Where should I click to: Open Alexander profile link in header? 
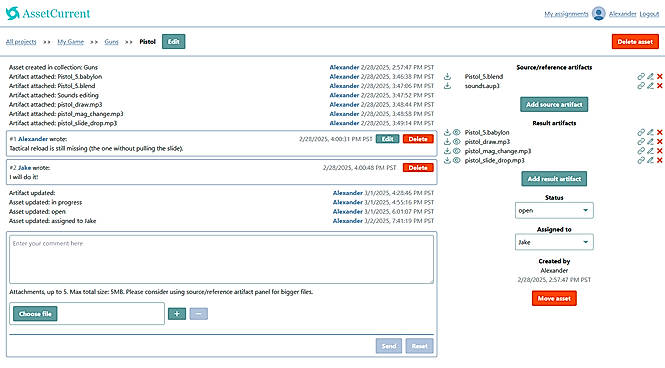coord(622,14)
